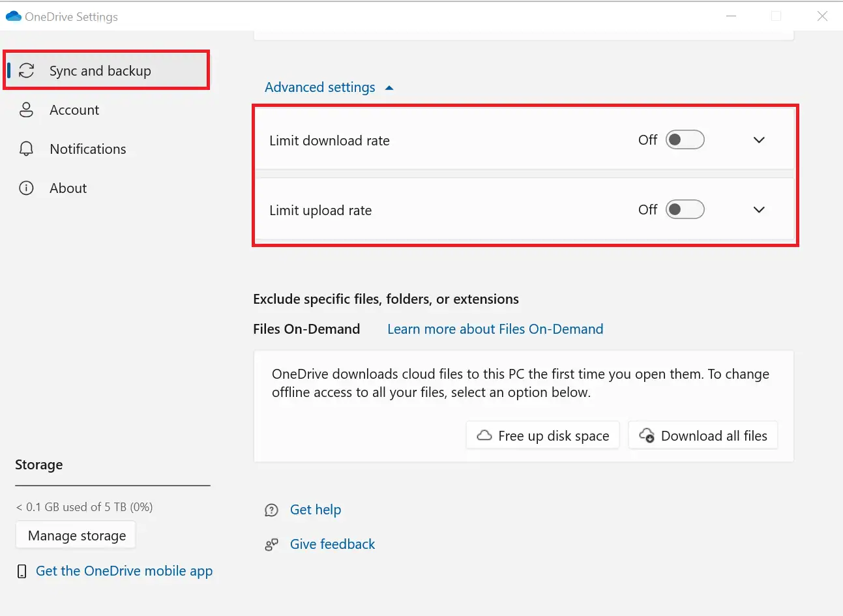Click the bell icon next to Notifications
This screenshot has height=616, width=843.
pyautogui.click(x=26, y=149)
